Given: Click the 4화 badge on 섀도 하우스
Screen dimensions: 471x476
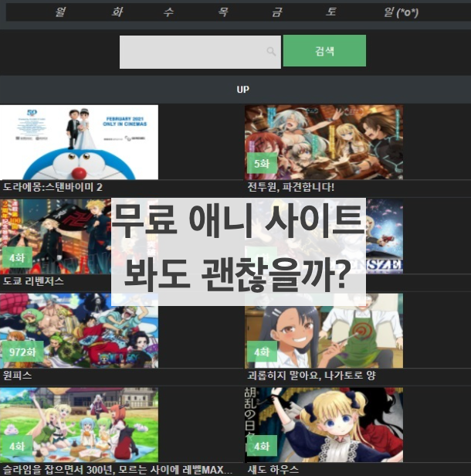Looking at the screenshot, I should (262, 446).
